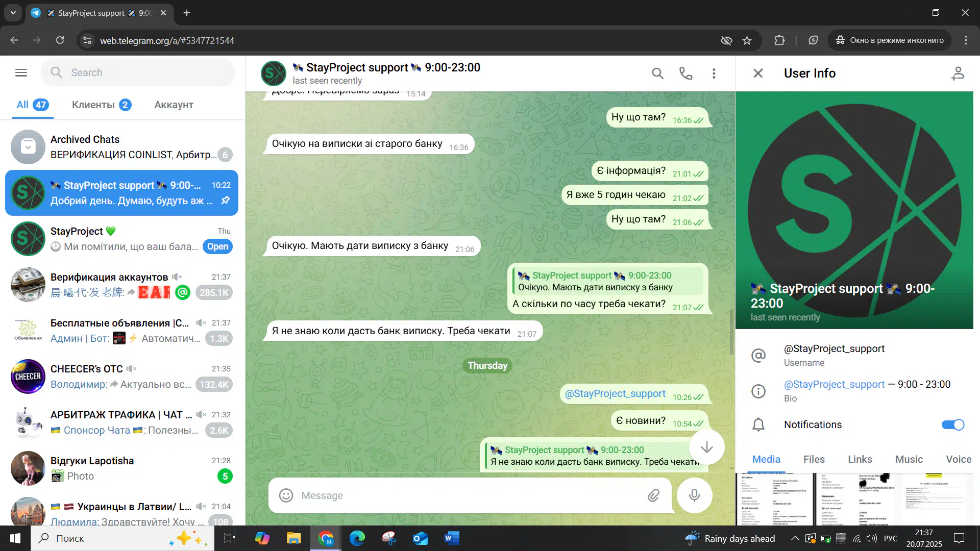Screen dimensions: 980x551
Task: Close the StayProject support browser tab
Action: point(163,13)
